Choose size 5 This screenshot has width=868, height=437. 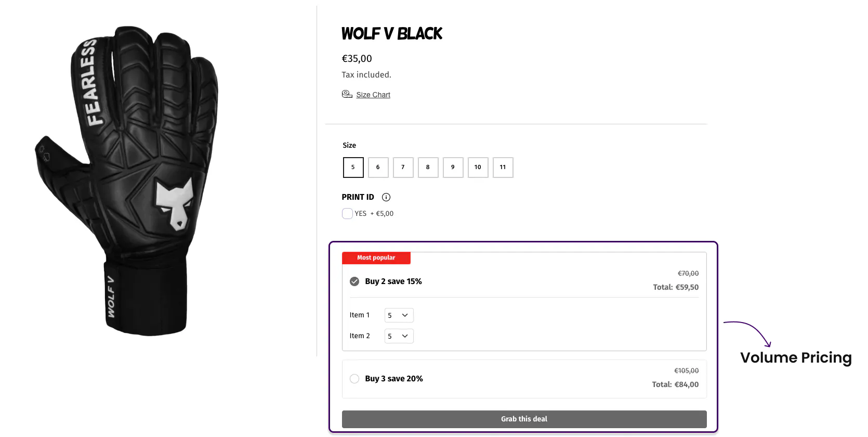click(x=353, y=168)
